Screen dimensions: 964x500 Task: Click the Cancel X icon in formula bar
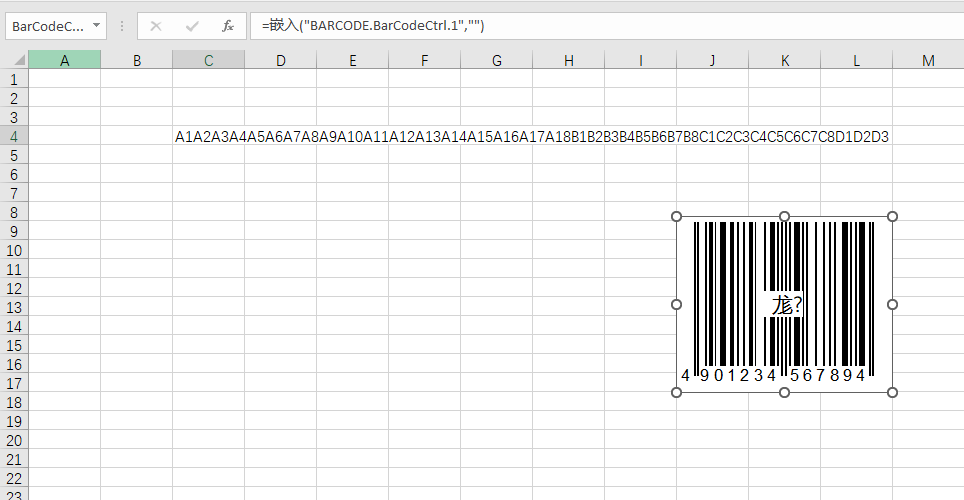[156, 26]
